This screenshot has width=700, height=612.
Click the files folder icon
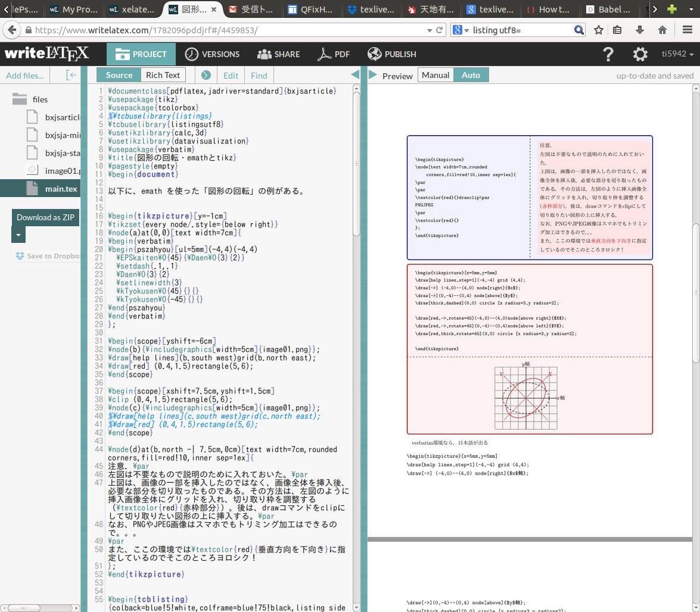[x=20, y=99]
